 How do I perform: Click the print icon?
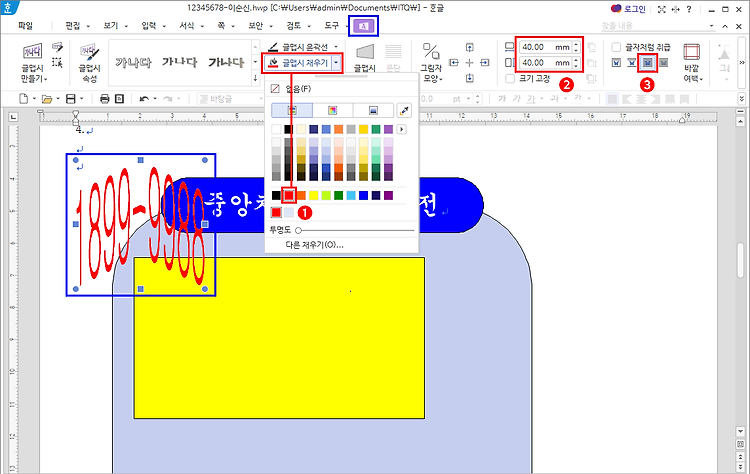point(105,99)
